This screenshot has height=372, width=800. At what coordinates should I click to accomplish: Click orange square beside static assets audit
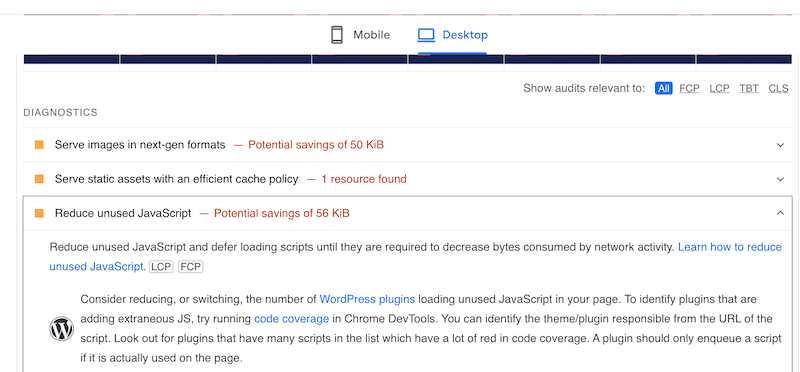[x=39, y=179]
